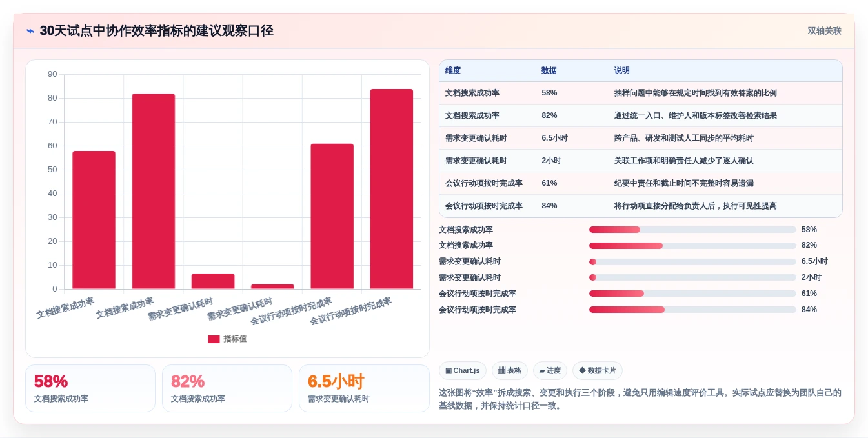Select the 数据卡片 tag label
This screenshot has height=438, width=868.
point(601,371)
